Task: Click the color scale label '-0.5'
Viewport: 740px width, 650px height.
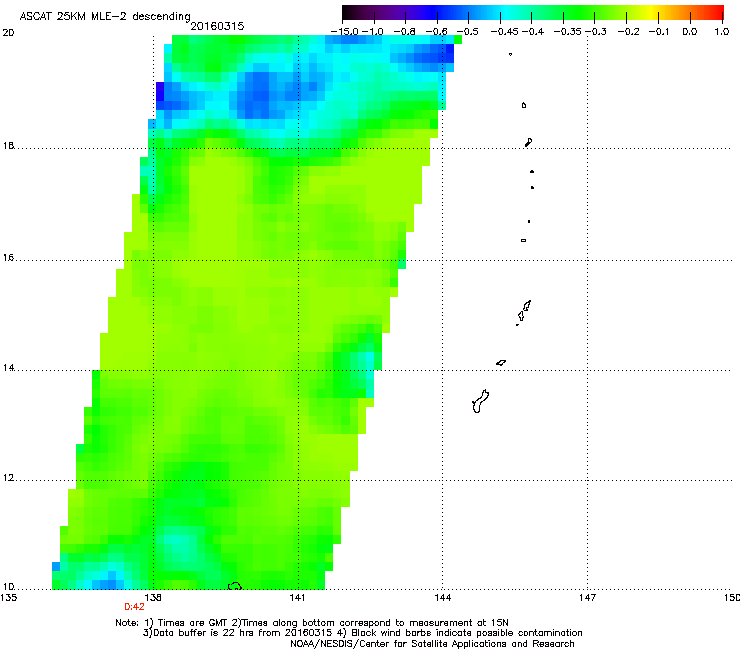Action: coord(468,32)
